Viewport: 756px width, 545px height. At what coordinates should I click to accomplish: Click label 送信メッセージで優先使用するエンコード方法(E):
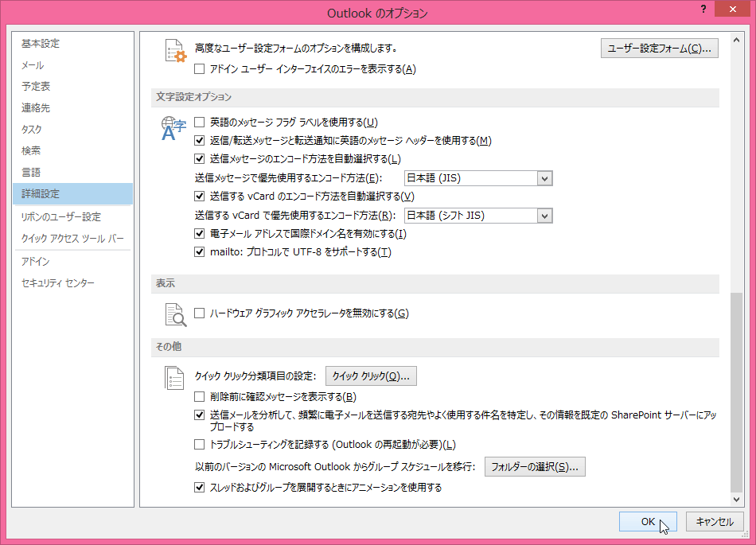click(x=288, y=178)
